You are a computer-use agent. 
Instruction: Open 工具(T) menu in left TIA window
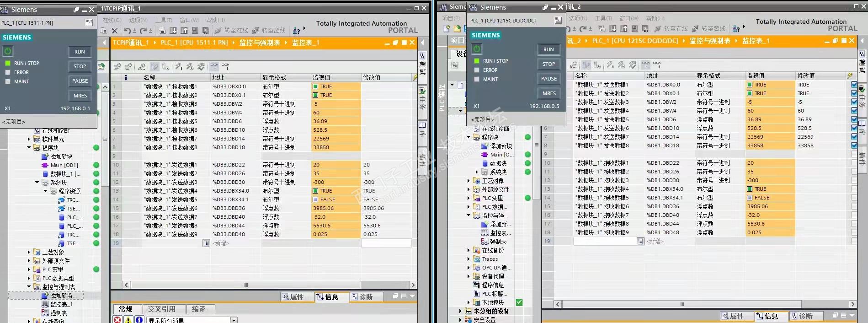coord(164,20)
